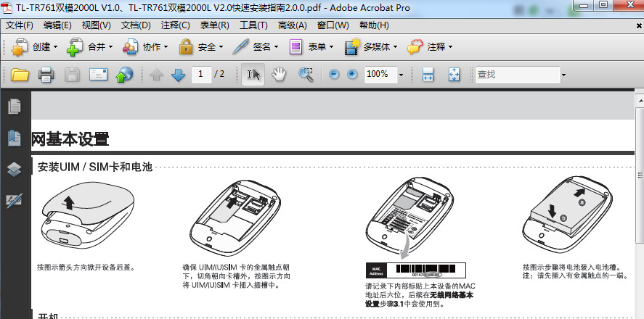Image resolution: width=644 pixels, height=319 pixels.
Task: Click the vertical scrollbar up arrow
Action: (640, 100)
